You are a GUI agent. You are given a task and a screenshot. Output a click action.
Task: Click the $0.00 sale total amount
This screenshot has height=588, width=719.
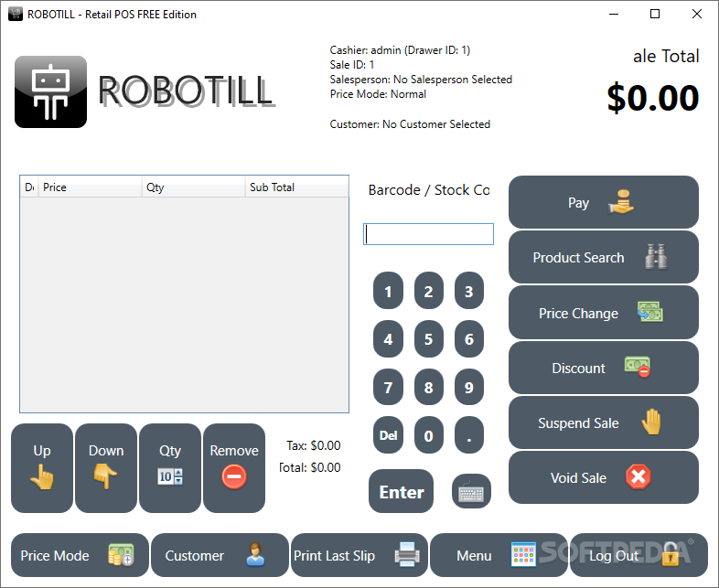(x=652, y=98)
